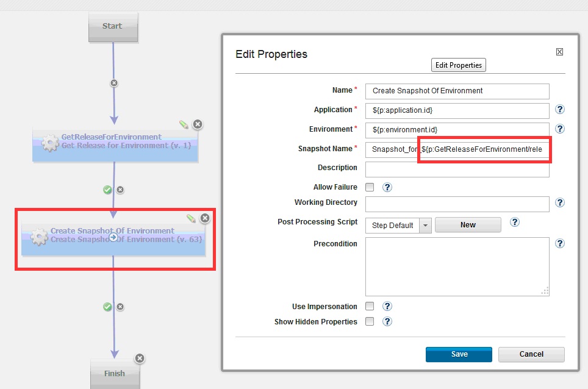Screen dimensions: 588x389
Task: Toggle the Use Impersonation checkbox
Action: (x=370, y=306)
